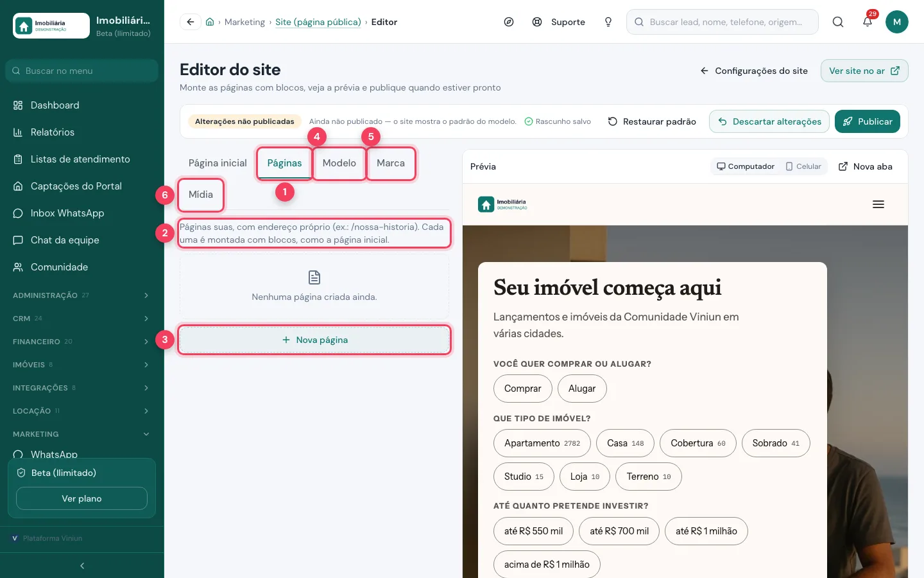Select Alugar option in preview

click(x=582, y=389)
